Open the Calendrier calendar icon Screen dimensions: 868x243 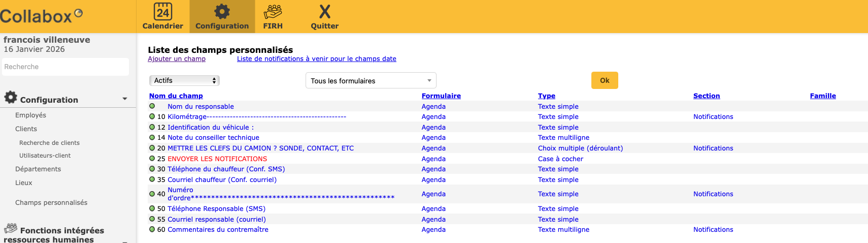162,12
